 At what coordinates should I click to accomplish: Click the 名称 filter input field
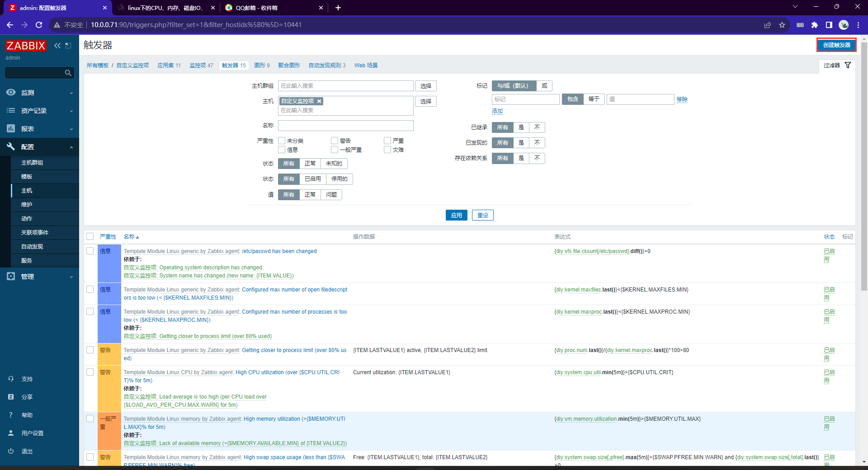click(346, 126)
